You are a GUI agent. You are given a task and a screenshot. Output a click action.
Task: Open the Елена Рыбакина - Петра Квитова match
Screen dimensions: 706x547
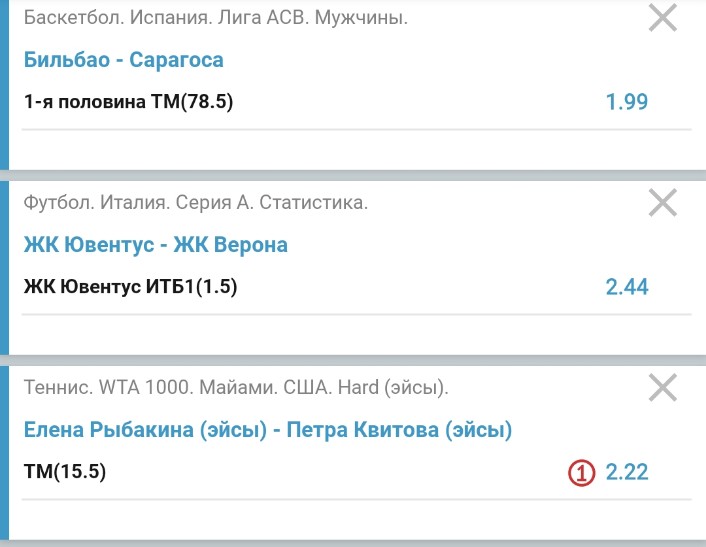tap(267, 430)
